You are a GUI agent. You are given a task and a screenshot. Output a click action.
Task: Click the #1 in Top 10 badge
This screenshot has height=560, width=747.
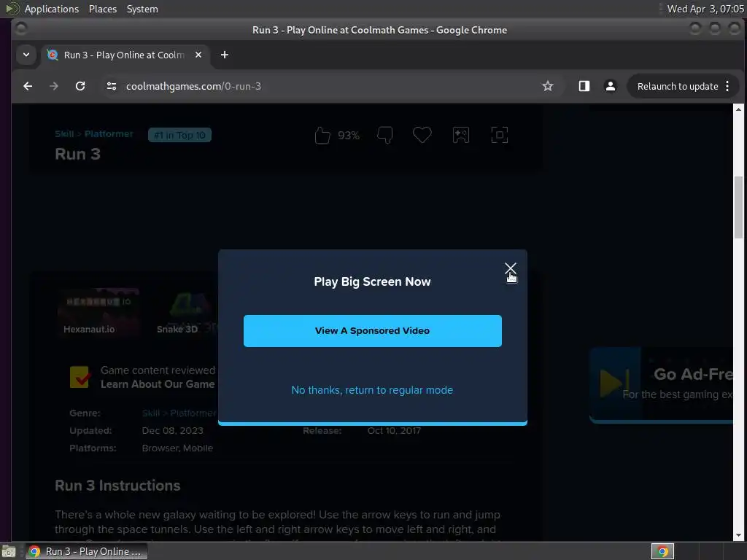(179, 135)
